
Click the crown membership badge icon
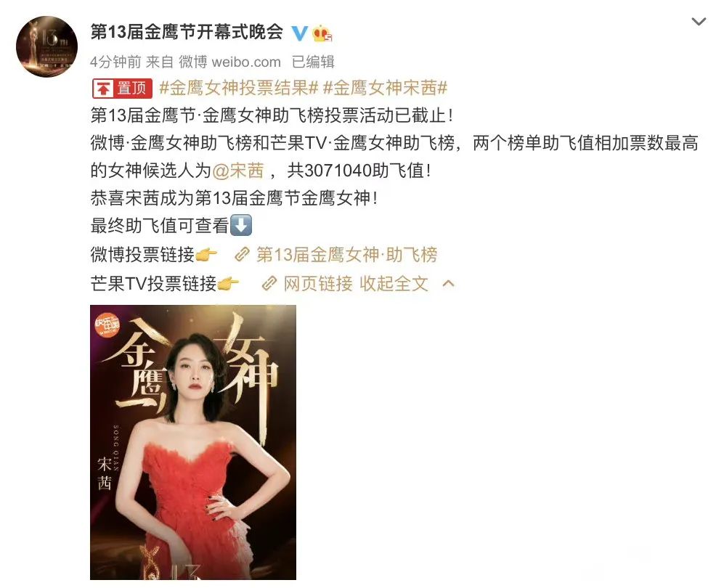coord(322,33)
